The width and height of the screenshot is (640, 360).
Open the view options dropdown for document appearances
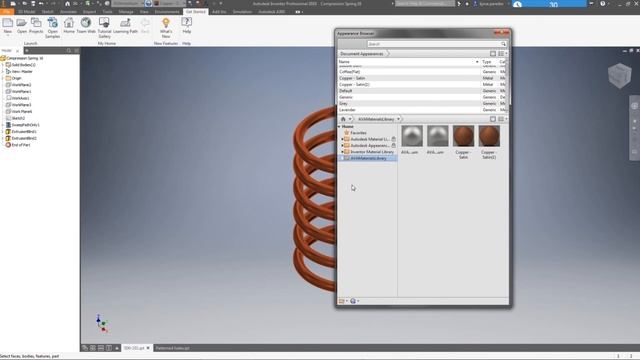[x=502, y=53]
